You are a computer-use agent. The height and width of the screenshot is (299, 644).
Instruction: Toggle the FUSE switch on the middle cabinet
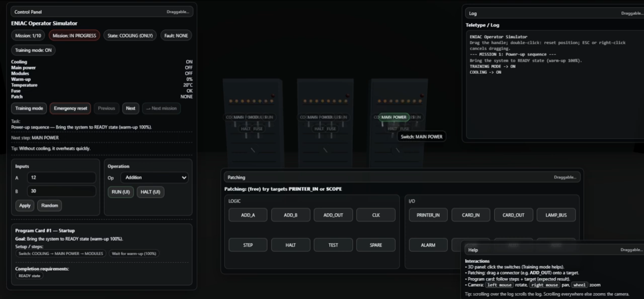332,129
